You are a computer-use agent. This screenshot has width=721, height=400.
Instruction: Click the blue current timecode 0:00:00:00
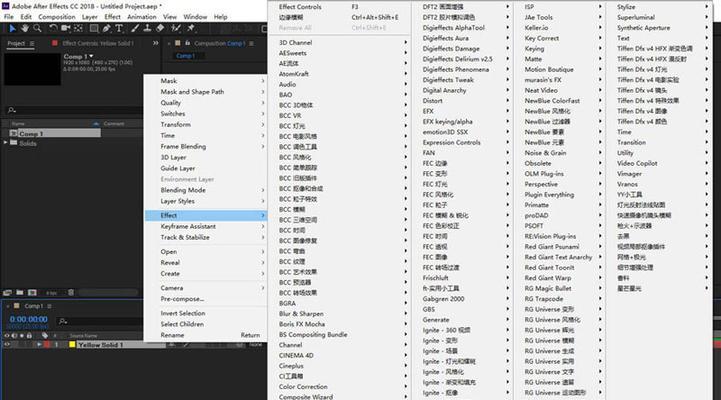click(x=29, y=319)
